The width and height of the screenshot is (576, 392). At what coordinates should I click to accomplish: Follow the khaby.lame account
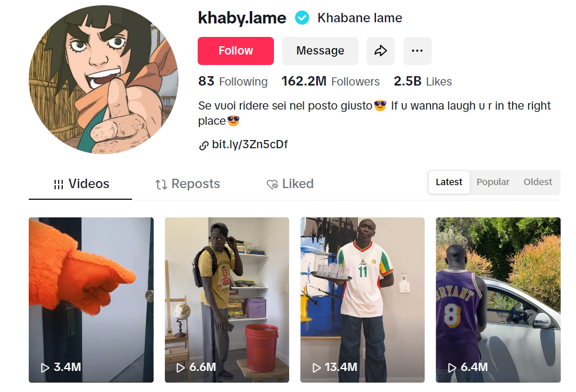236,50
